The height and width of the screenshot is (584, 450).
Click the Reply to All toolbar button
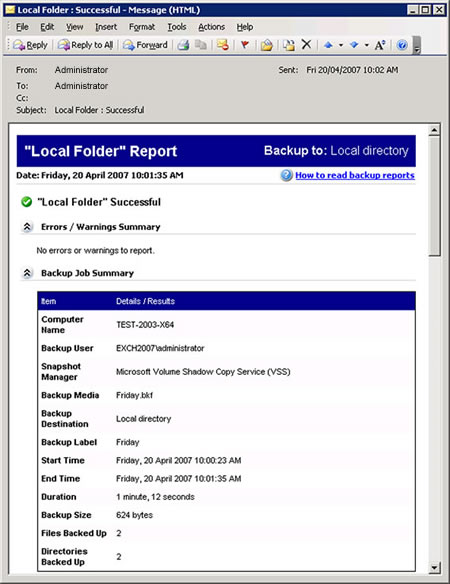pos(85,45)
